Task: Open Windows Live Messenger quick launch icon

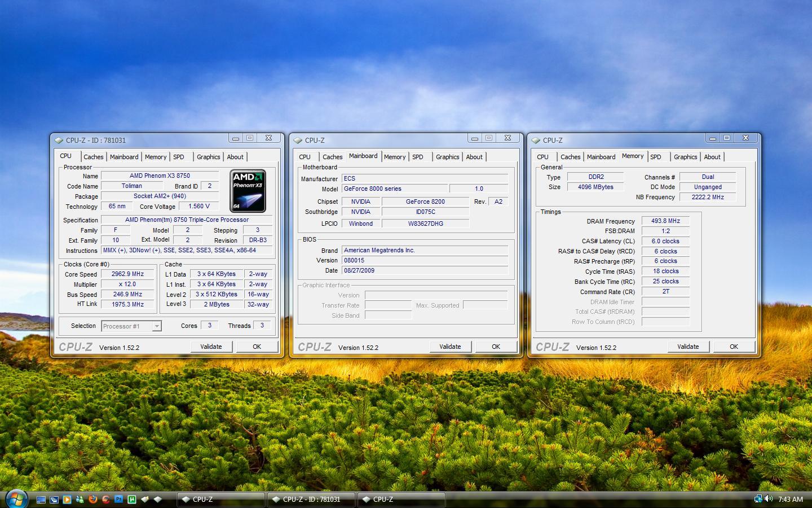Action: point(80,500)
